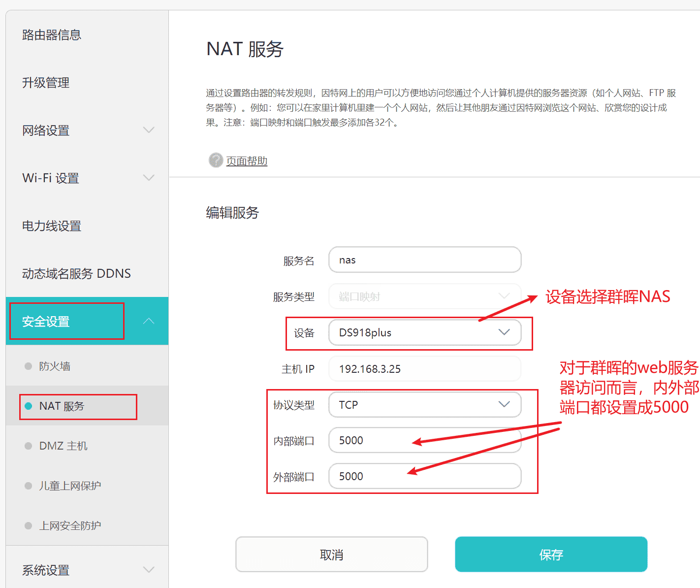Open 电力线设置 from the sidebar
The height and width of the screenshot is (588, 700).
pyautogui.click(x=52, y=226)
